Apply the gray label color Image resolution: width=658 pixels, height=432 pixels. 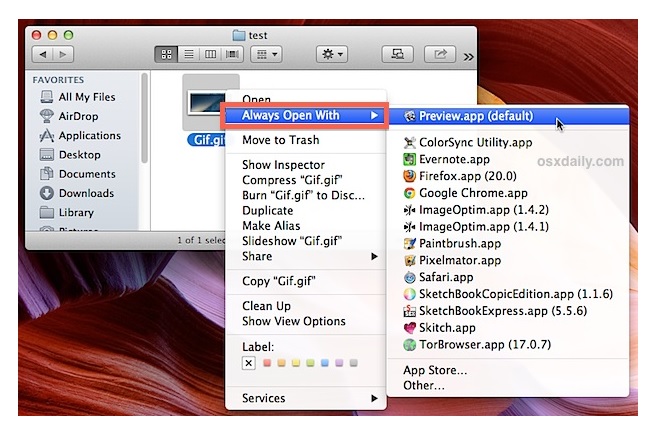(354, 363)
